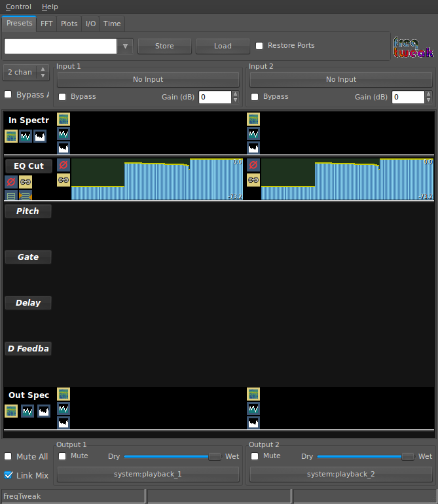This screenshot has height=504, width=438.
Task: Select the Presets tab
Action: [19, 23]
